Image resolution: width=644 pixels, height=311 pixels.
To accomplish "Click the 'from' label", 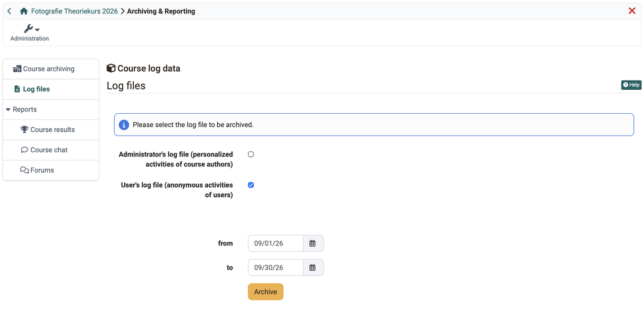I will click(x=226, y=243).
